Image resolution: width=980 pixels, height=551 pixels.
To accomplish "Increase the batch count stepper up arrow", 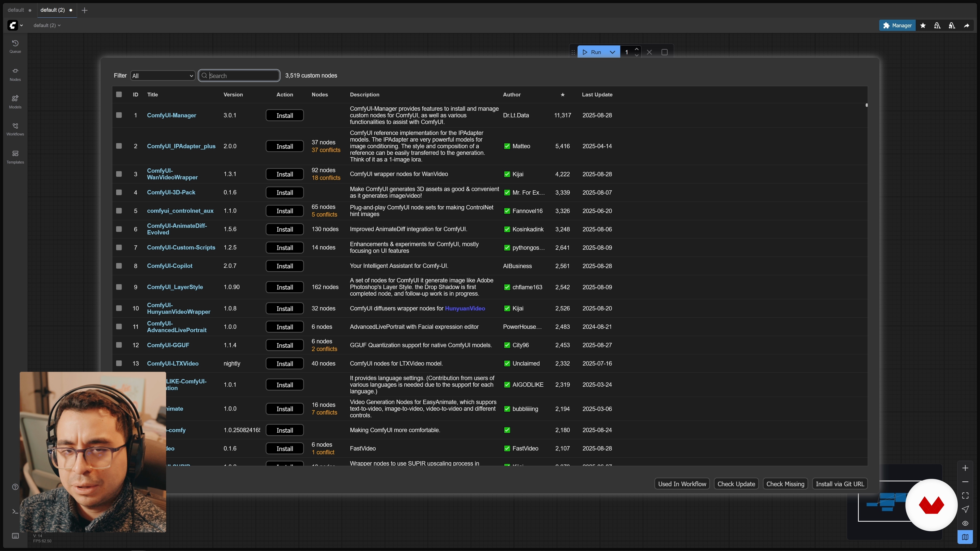I will click(x=636, y=49).
